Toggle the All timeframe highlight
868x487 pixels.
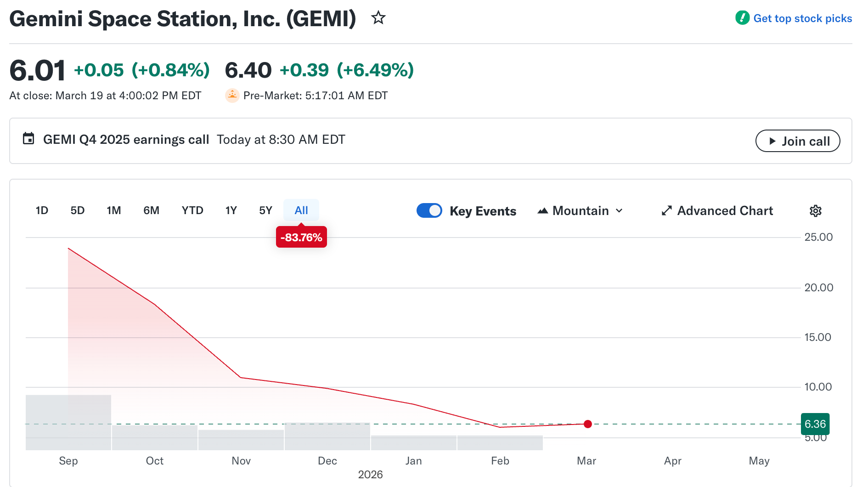pyautogui.click(x=301, y=210)
